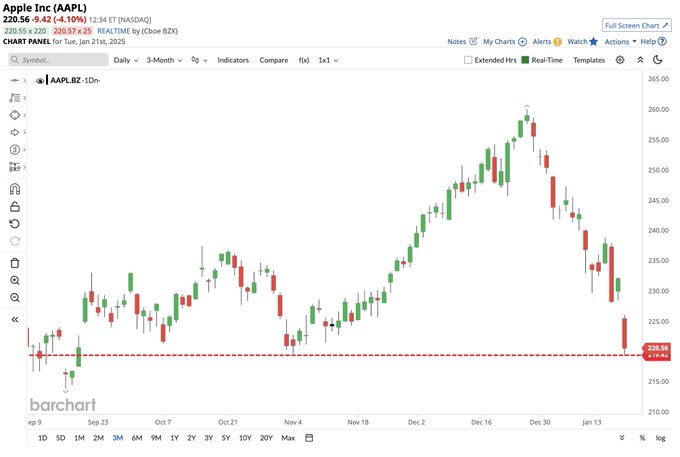Select the 2M time range
The height and width of the screenshot is (457, 680).
point(98,438)
